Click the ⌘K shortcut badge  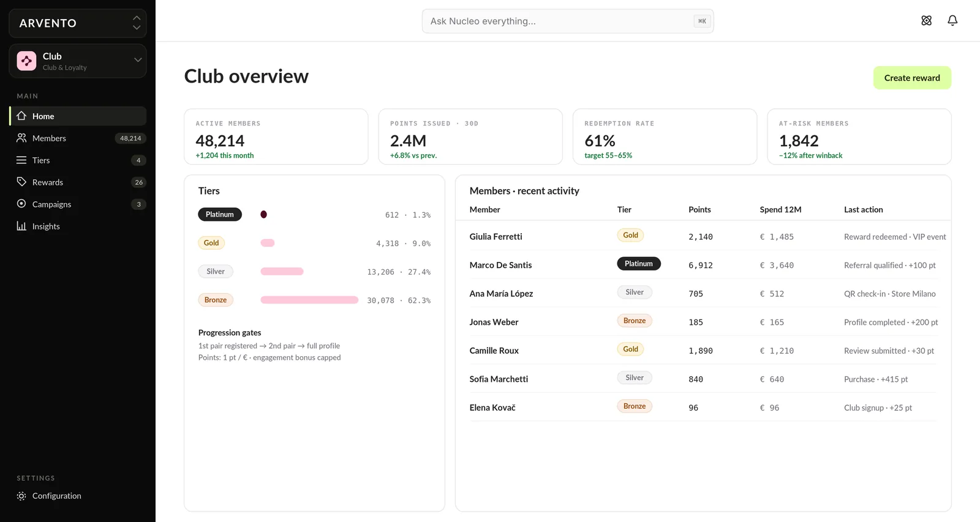tap(702, 21)
